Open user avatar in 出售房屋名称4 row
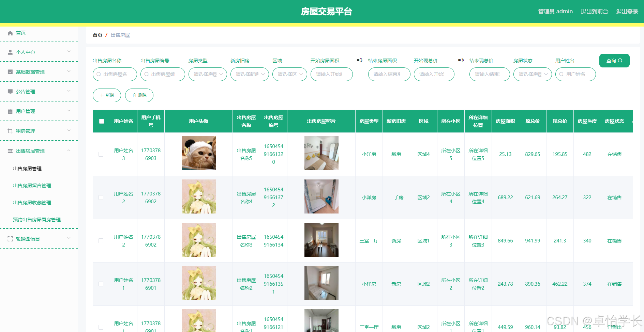 coord(199,196)
